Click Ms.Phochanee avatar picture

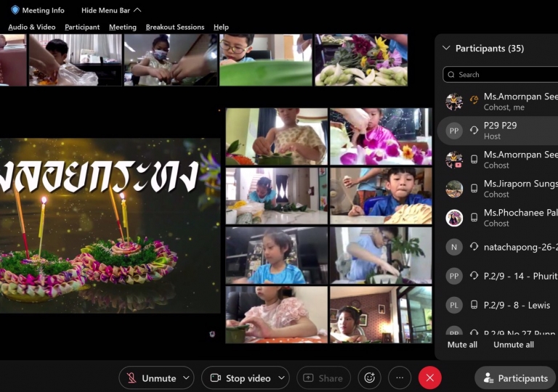click(454, 218)
